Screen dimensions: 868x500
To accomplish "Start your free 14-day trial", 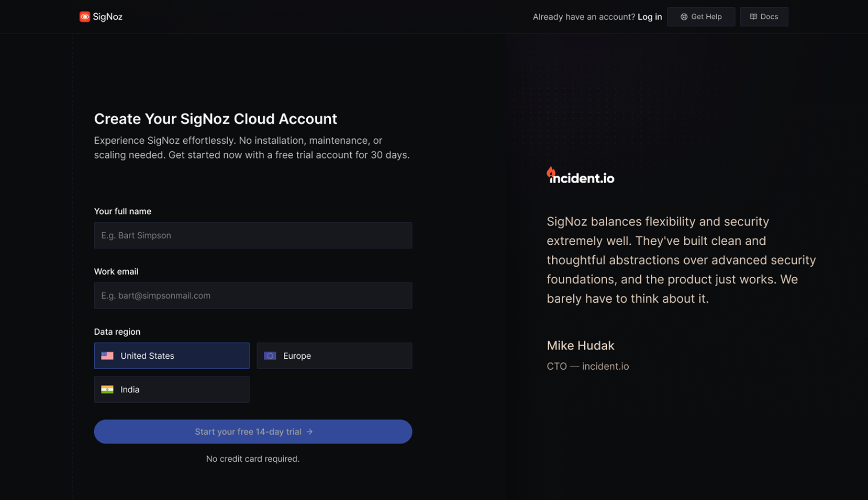I will tap(253, 431).
